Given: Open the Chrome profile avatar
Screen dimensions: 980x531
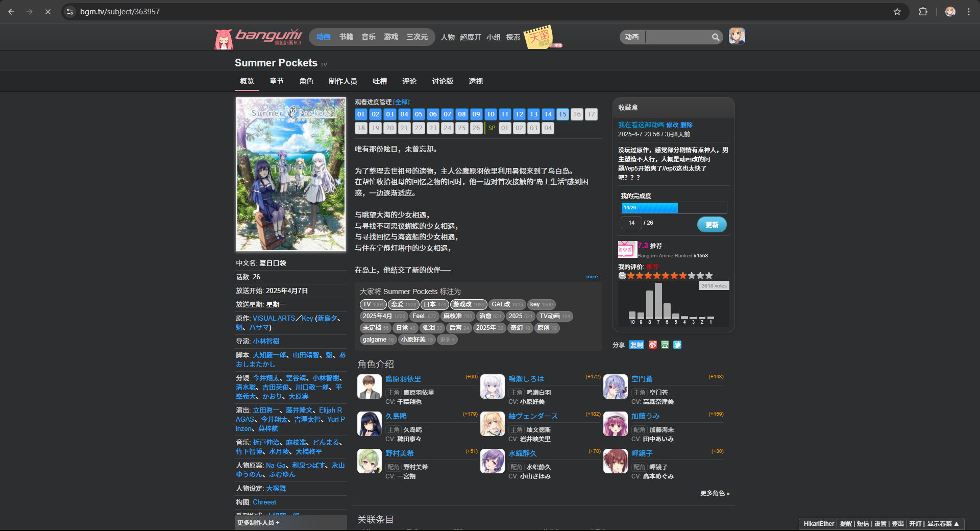Looking at the screenshot, I should pyautogui.click(x=950, y=11).
